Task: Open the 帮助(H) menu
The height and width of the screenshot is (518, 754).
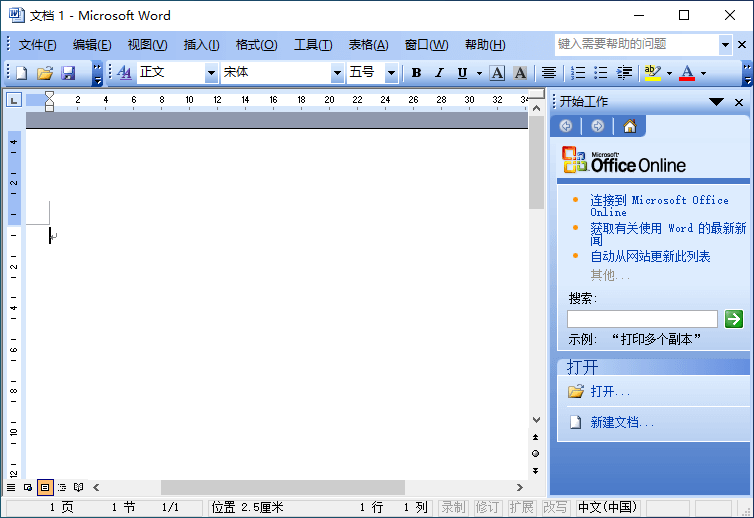Action: (485, 45)
